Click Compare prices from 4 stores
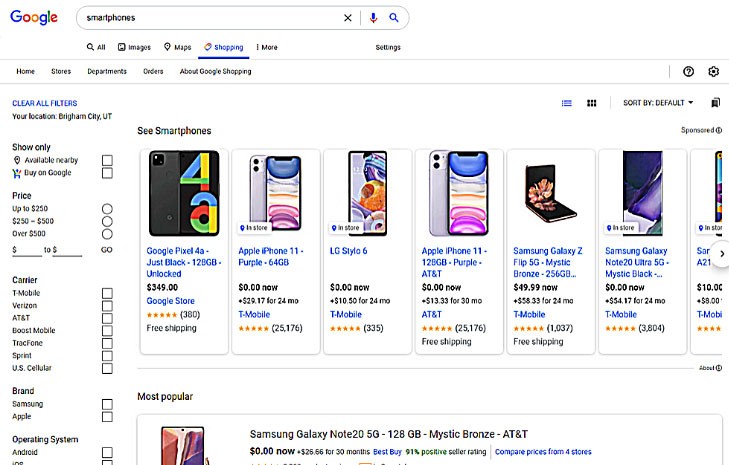729x465 pixels. pyautogui.click(x=543, y=452)
